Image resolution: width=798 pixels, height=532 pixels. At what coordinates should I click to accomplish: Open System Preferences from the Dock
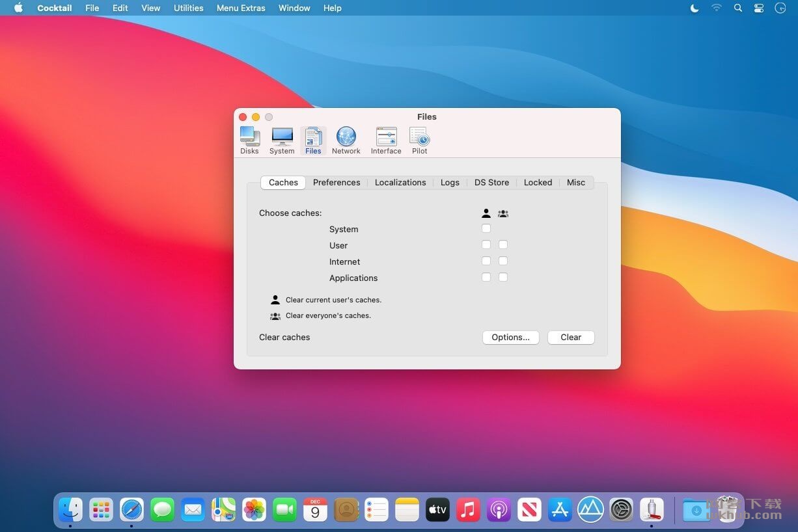point(622,510)
